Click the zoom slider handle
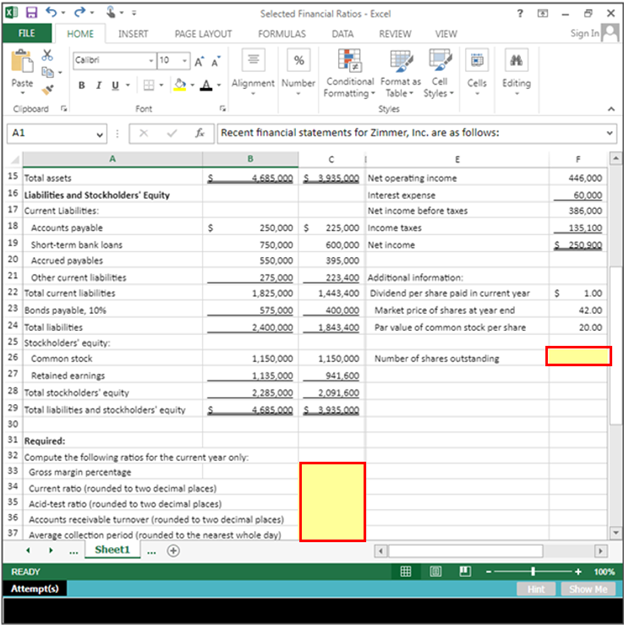Image resolution: width=624 pixels, height=625 pixels. pyautogui.click(x=533, y=572)
